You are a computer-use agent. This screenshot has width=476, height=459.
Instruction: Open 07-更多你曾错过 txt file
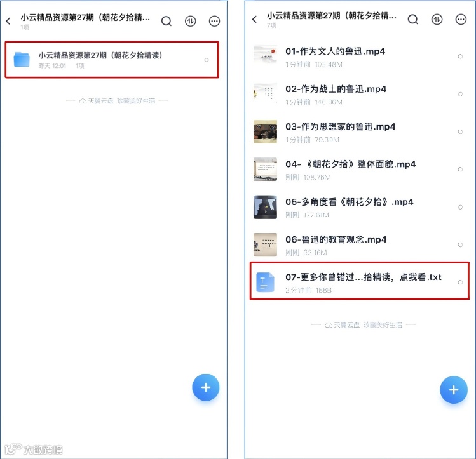[360, 281]
